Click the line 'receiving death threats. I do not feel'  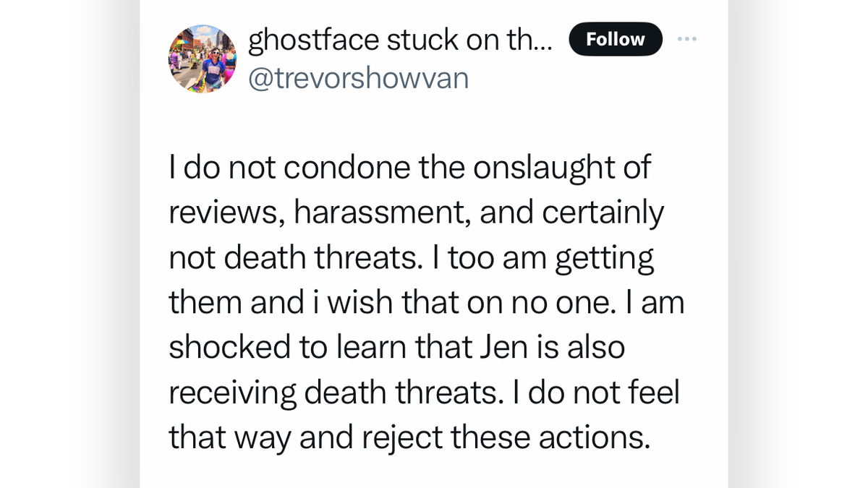coord(425,393)
